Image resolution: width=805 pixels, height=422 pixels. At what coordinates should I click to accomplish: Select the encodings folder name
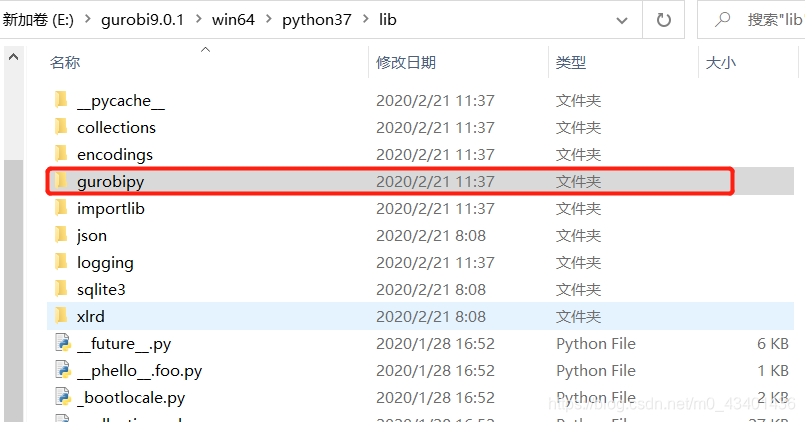pyautogui.click(x=114, y=155)
